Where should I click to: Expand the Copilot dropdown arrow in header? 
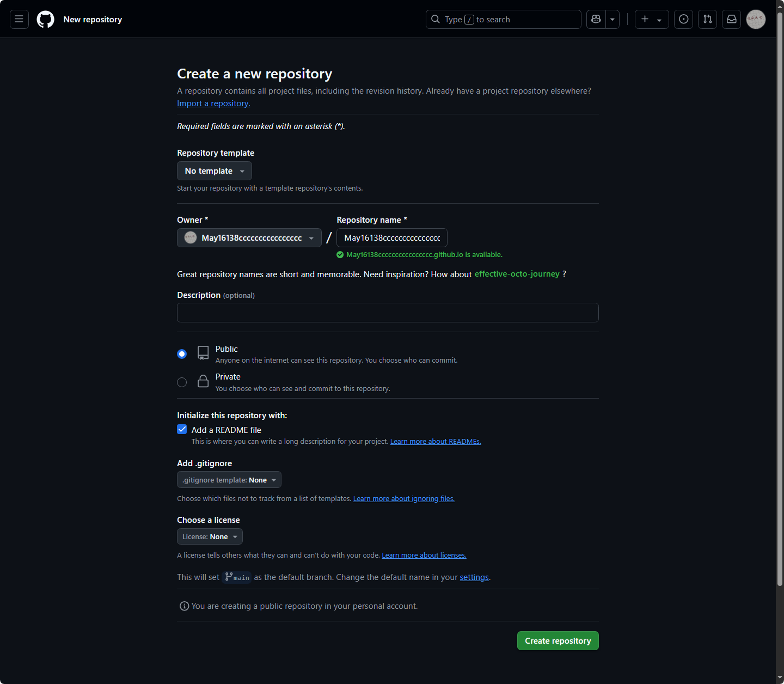click(x=612, y=20)
